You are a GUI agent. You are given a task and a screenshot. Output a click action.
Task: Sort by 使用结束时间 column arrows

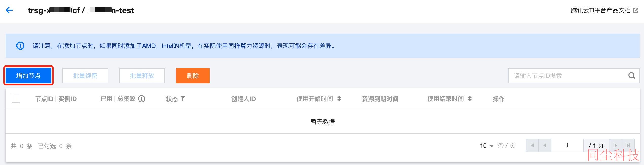click(x=470, y=98)
